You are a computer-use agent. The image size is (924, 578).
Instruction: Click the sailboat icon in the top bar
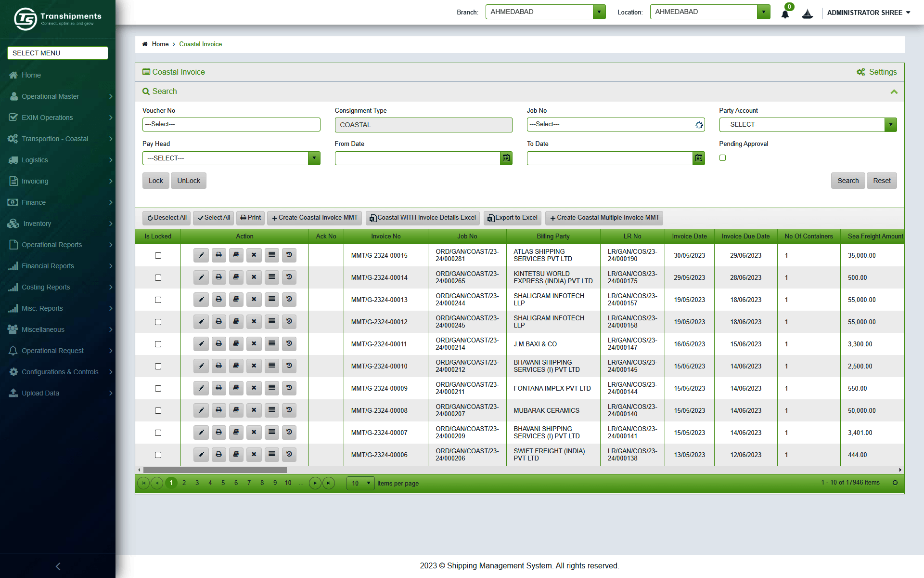807,13
